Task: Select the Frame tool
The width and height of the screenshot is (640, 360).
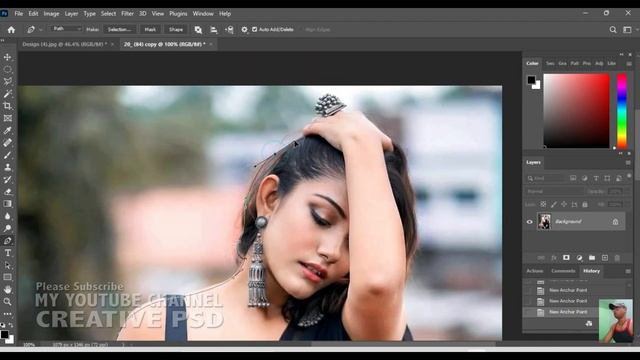Action: pyautogui.click(x=7, y=118)
